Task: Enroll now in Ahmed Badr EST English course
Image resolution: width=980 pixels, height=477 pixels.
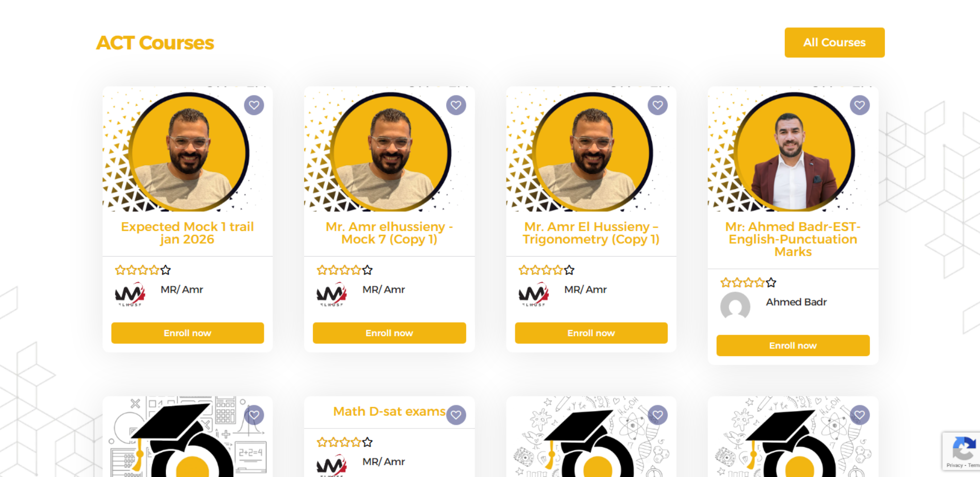Action: 793,345
